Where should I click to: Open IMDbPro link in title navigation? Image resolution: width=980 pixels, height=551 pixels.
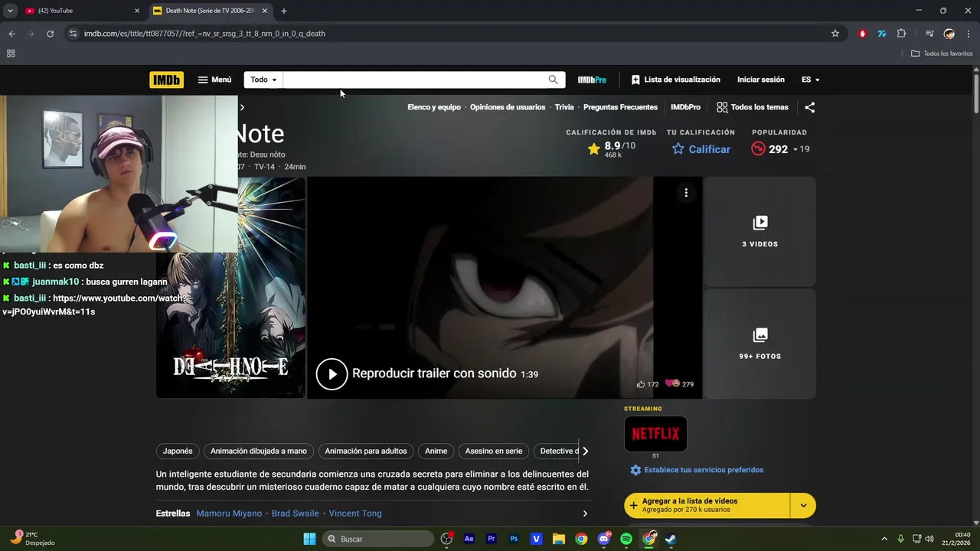click(x=685, y=107)
